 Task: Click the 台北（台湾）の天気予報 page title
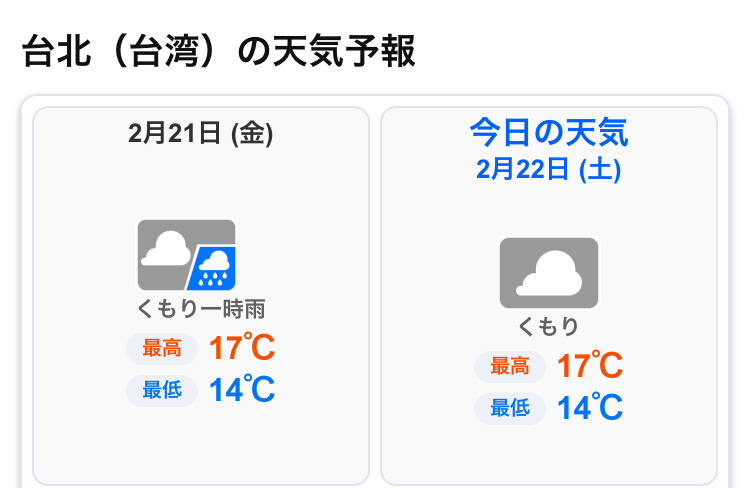click(218, 52)
